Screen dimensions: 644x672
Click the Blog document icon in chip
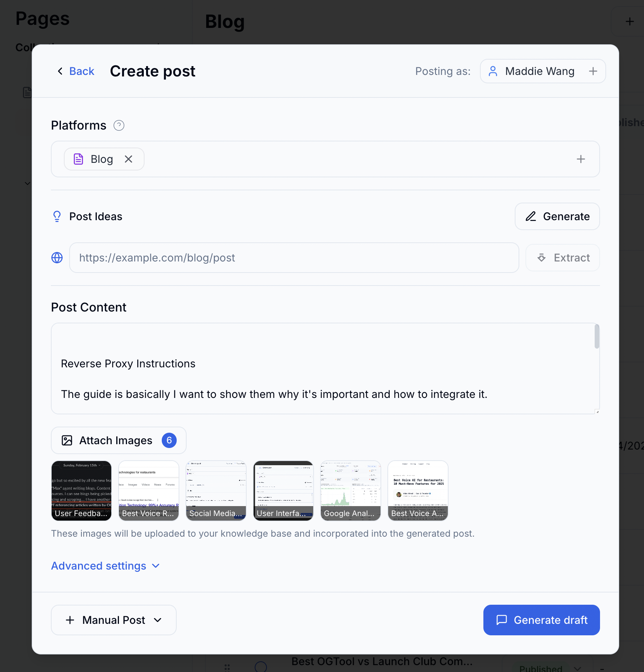pos(78,159)
